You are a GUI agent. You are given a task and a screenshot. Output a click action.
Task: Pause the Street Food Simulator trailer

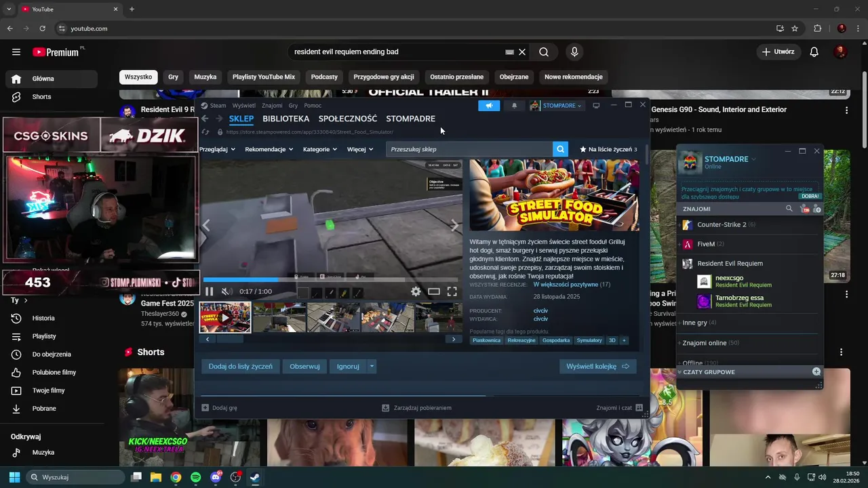(x=209, y=291)
